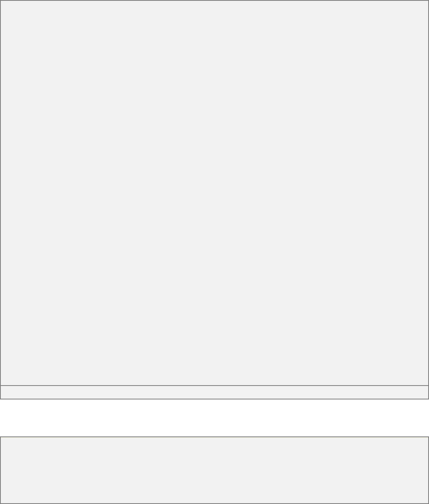Click the right edge of the large gray panel

pos(429,193)
